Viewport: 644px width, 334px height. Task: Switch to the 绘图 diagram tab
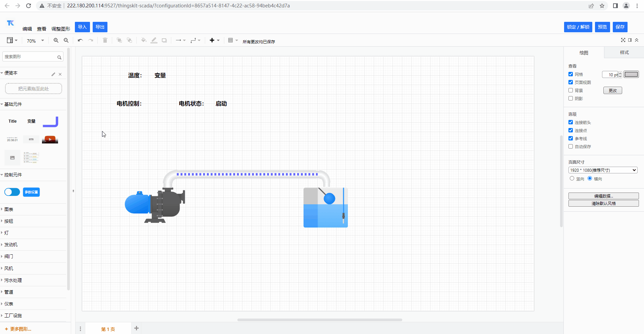tap(584, 53)
